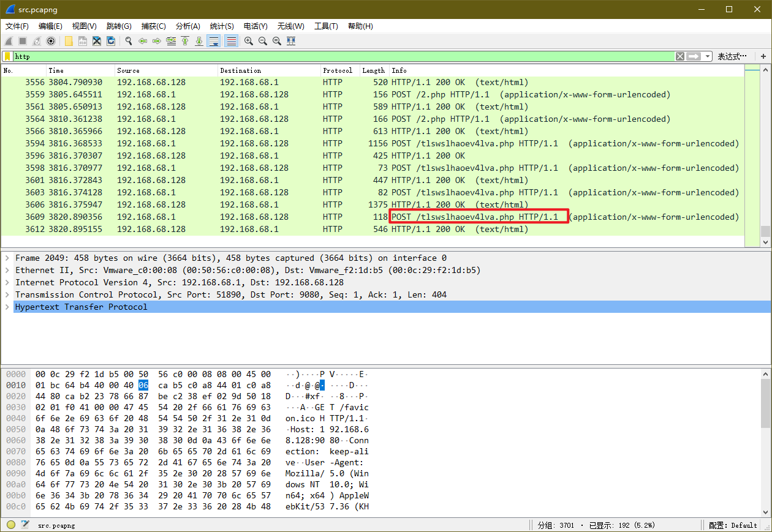Select packet 3609 POST /tlswslhaoev4lva.php row
Image resolution: width=772 pixels, height=532 pixels.
click(x=373, y=217)
